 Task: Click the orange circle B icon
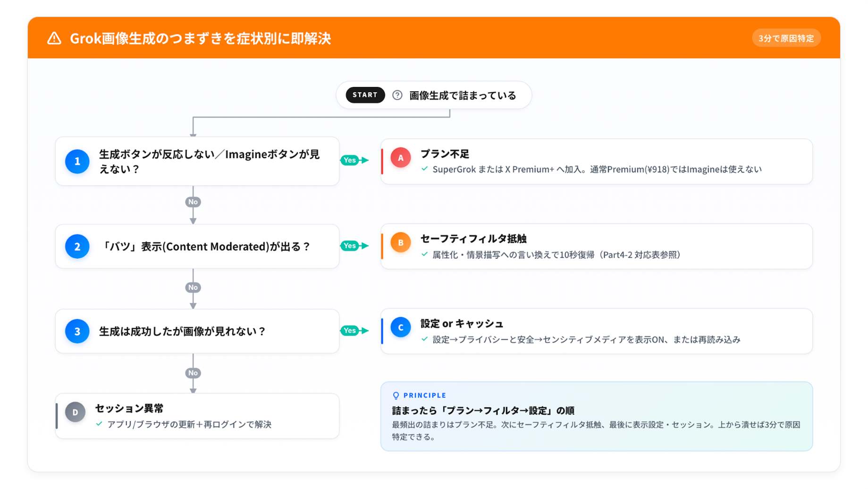pos(401,242)
